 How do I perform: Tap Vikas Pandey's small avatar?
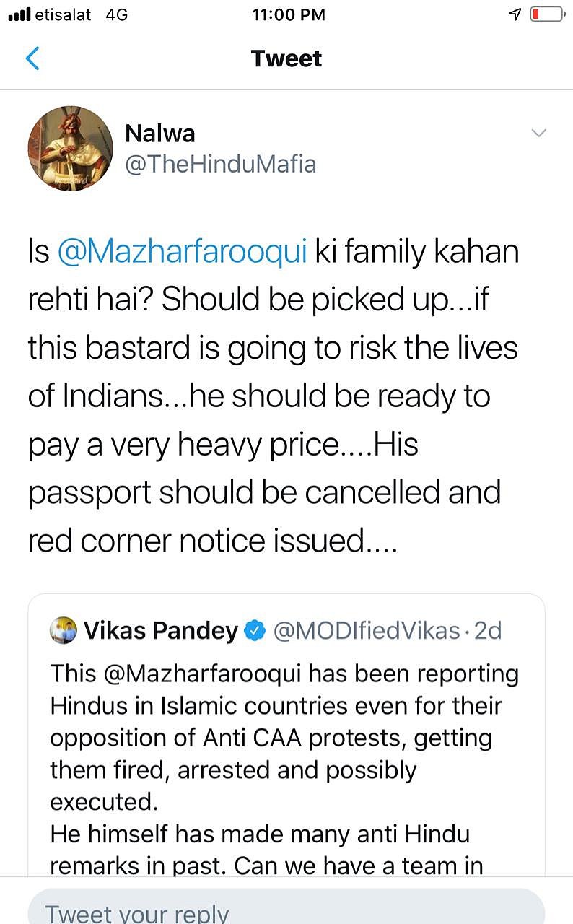pyautogui.click(x=64, y=631)
